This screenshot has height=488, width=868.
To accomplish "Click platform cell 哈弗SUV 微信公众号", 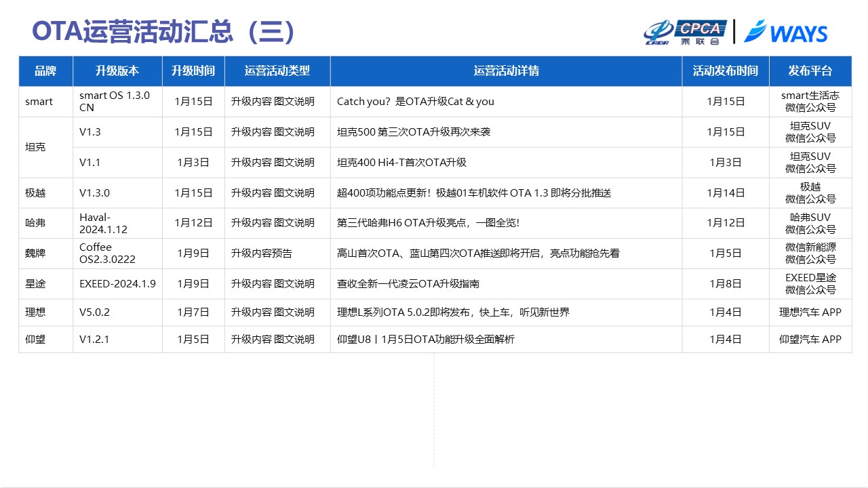I will 810,223.
